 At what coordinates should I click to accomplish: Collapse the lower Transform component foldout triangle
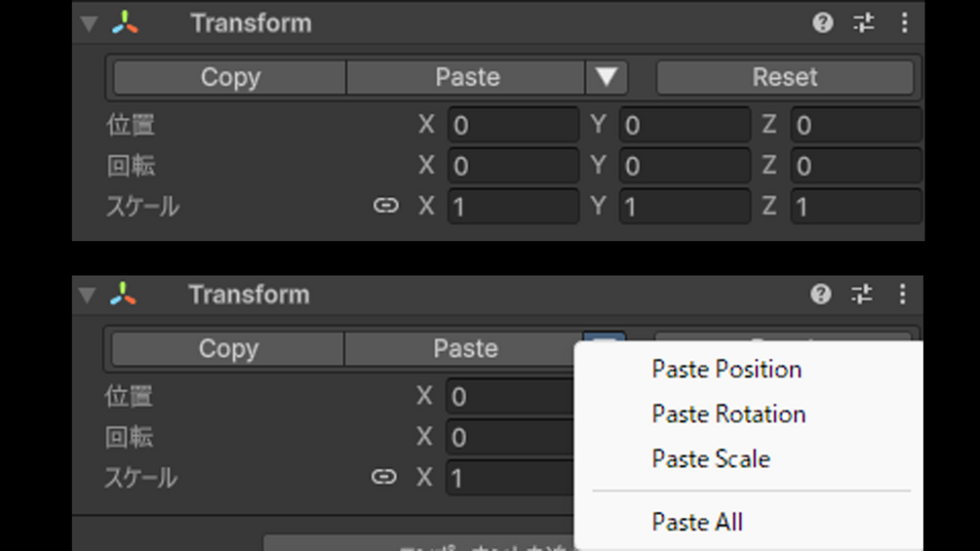coord(87,295)
